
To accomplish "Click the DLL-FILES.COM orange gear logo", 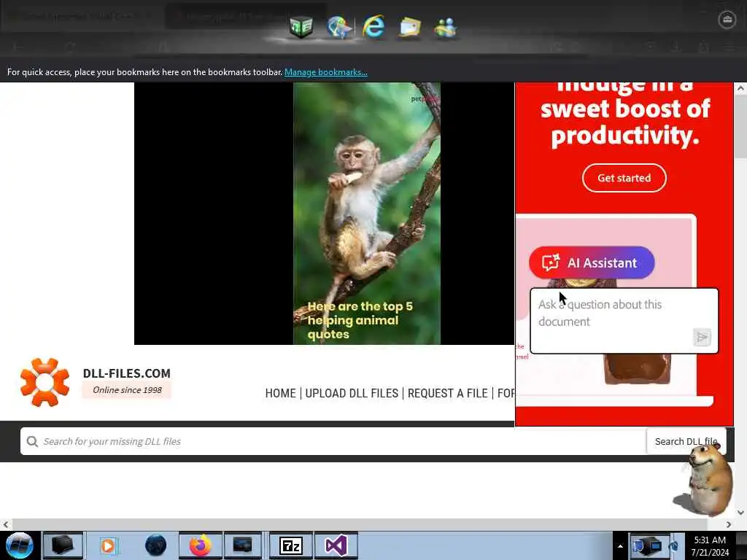I will pyautogui.click(x=44, y=382).
